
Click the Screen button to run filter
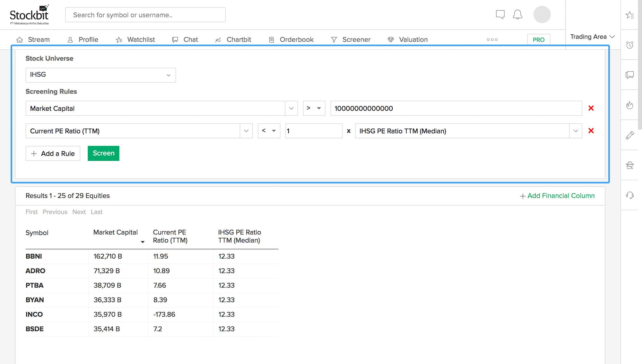[x=104, y=153]
